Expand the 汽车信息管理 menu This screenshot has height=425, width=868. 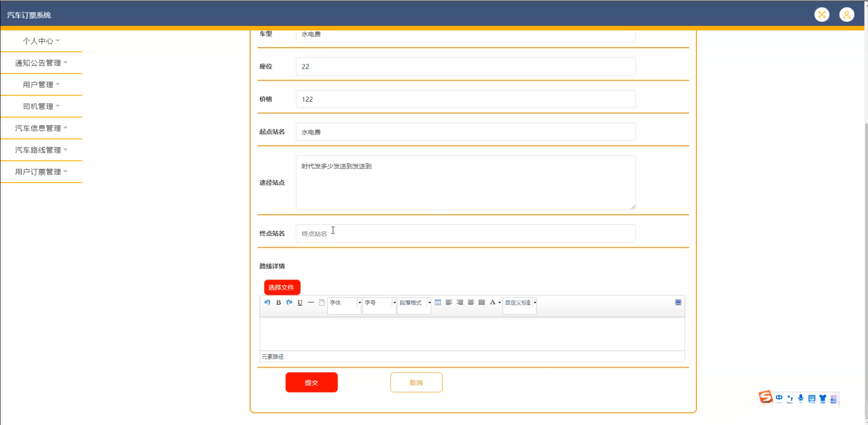pyautogui.click(x=41, y=128)
